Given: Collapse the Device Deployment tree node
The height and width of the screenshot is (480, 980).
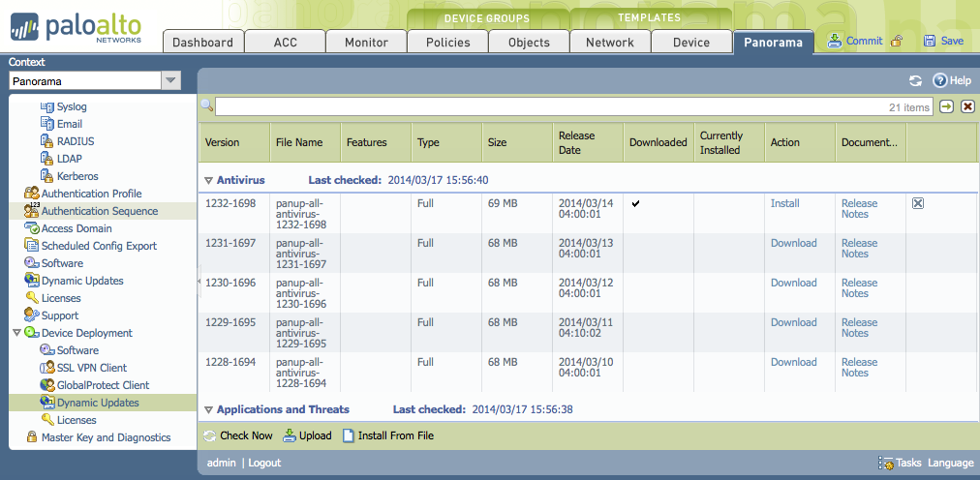Looking at the screenshot, I should point(16,333).
